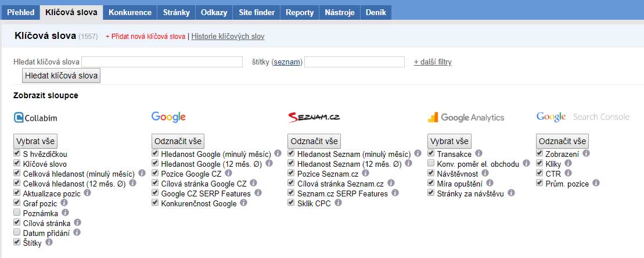Image resolution: width=644 pixels, height=258 pixels.
Task: Open the Site finder tab
Action: click(257, 12)
